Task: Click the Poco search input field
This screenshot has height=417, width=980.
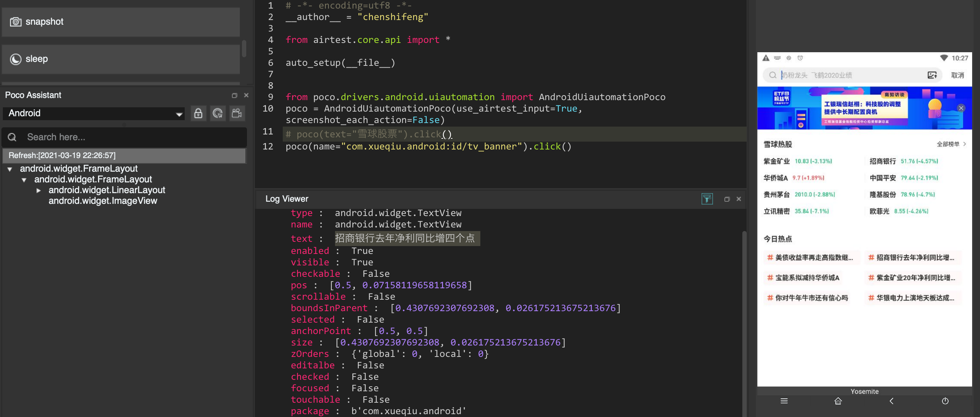Action: point(125,137)
